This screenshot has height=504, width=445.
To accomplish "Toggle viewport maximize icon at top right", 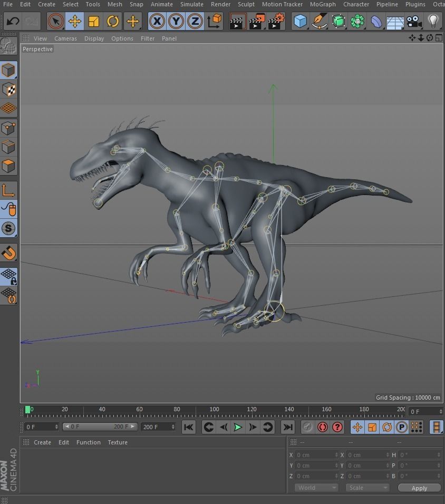I will 439,38.
